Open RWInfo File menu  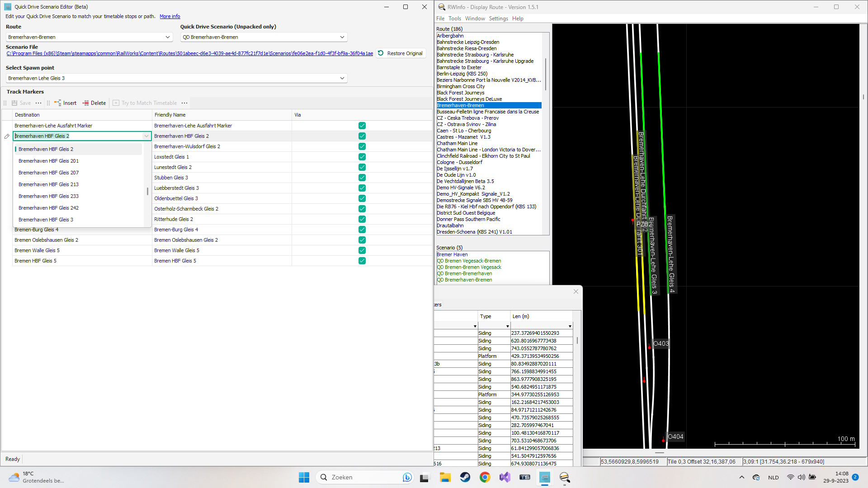click(440, 19)
